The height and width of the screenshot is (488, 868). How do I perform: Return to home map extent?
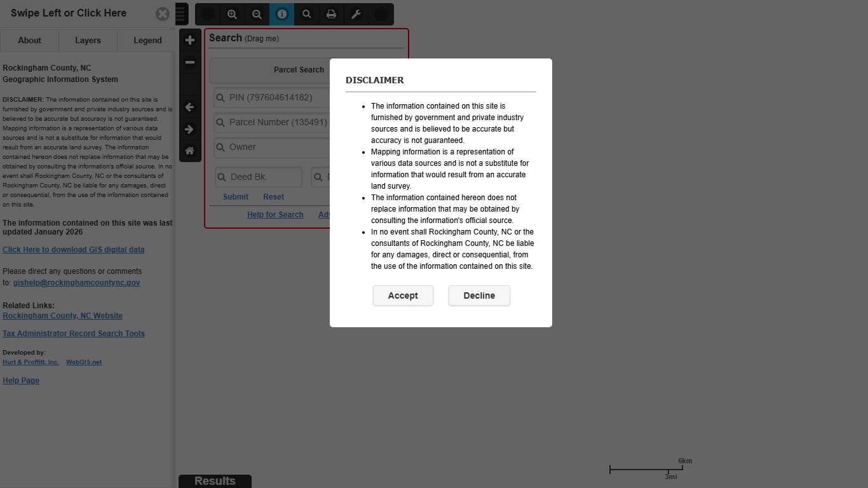[190, 151]
